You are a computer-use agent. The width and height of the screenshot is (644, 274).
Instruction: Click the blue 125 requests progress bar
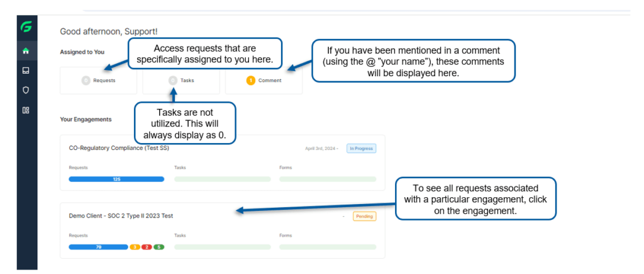pos(116,180)
